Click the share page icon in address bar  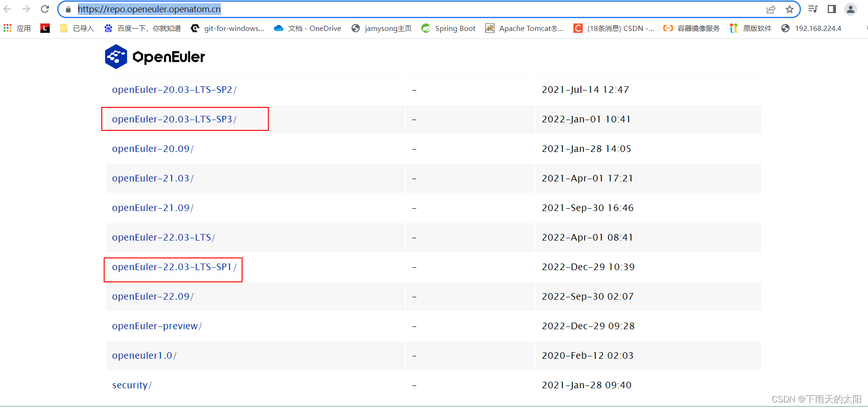point(771,9)
